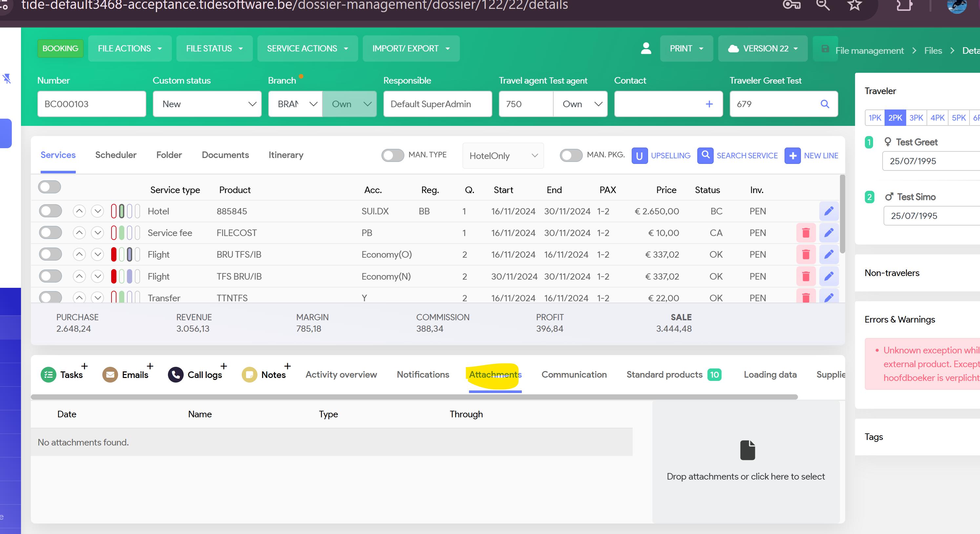Click the magnifier icon in Traveler field
980x534 pixels.
[825, 104]
